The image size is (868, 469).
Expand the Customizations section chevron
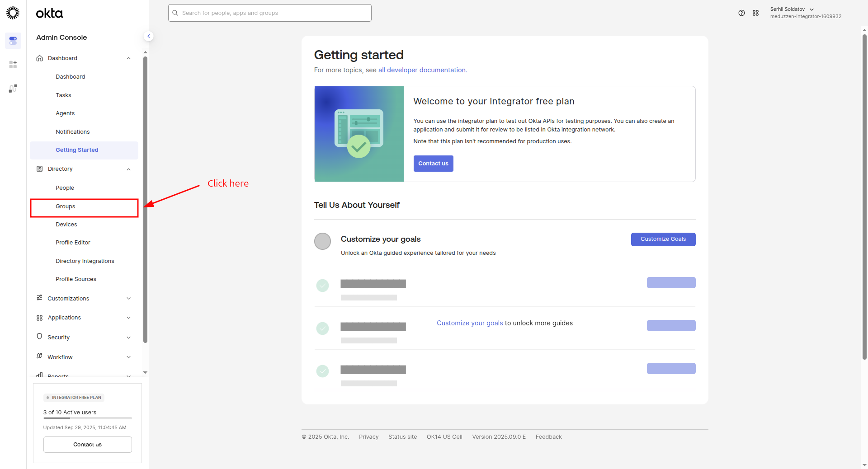pyautogui.click(x=129, y=299)
